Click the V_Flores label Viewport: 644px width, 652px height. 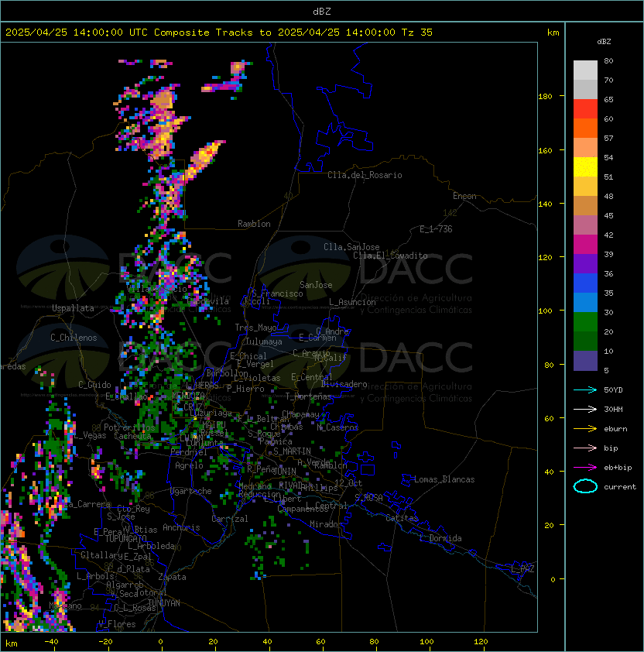pos(117,624)
